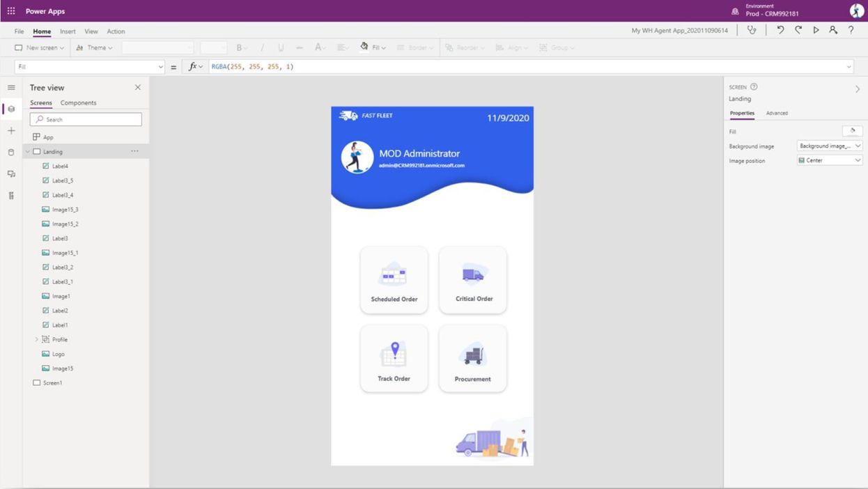This screenshot has width=868, height=489.
Task: Collapse the Landing screen node
Action: (x=28, y=152)
